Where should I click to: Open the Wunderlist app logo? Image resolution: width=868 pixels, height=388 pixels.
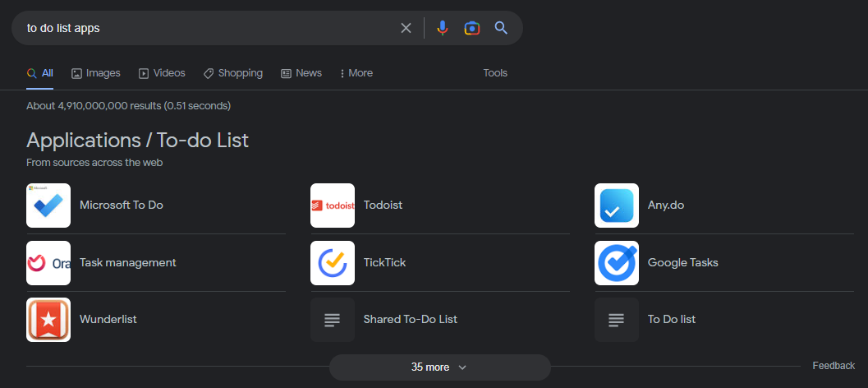pos(48,319)
